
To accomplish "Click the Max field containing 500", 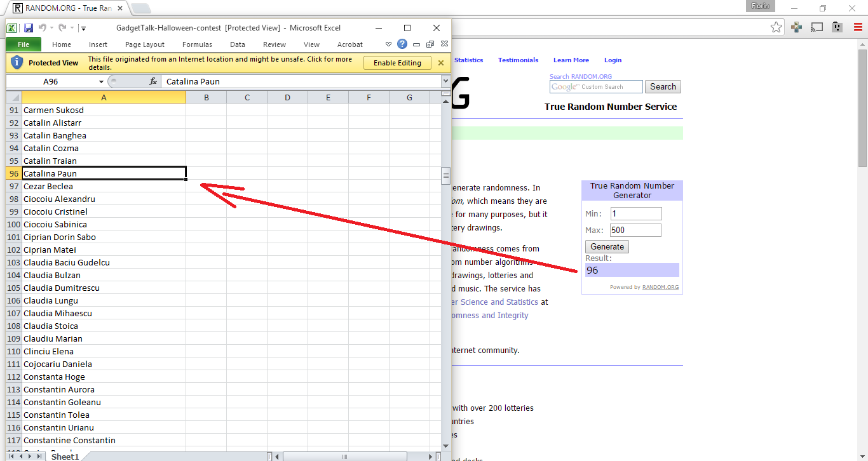I will point(635,230).
